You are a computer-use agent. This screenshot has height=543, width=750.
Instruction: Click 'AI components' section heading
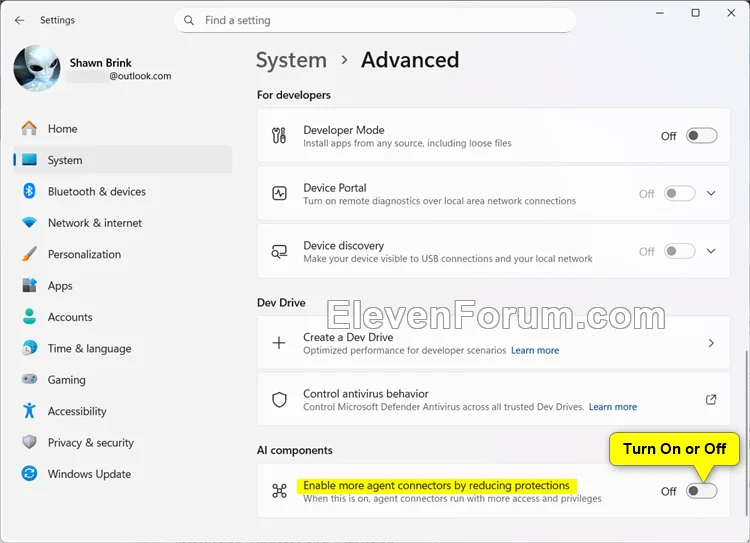pos(295,450)
